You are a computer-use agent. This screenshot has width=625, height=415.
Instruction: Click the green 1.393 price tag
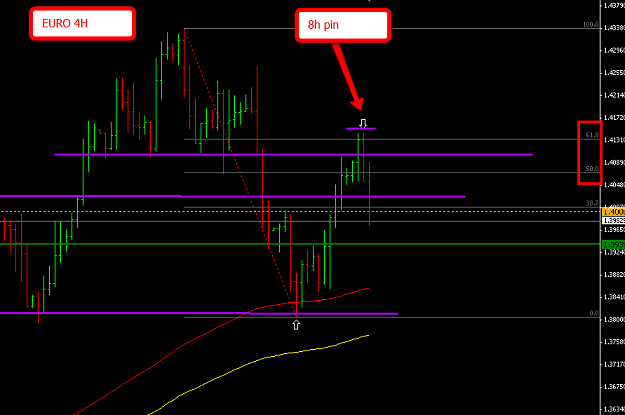pyautogui.click(x=613, y=244)
